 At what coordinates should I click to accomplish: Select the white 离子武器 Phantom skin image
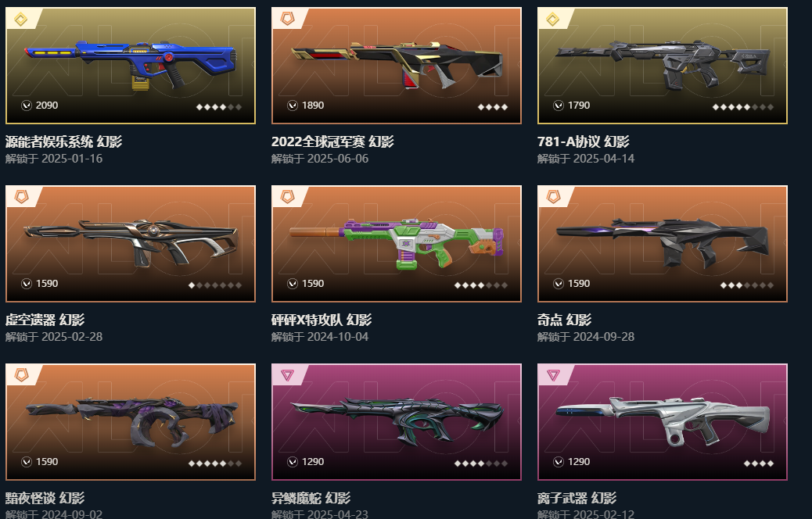[663, 422]
